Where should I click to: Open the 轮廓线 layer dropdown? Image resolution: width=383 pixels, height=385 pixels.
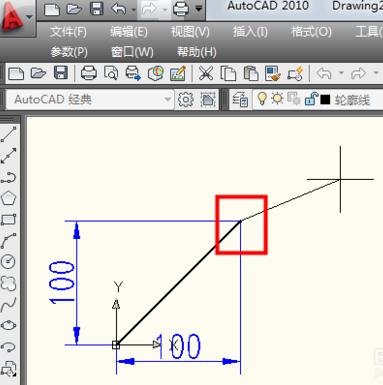352,100
